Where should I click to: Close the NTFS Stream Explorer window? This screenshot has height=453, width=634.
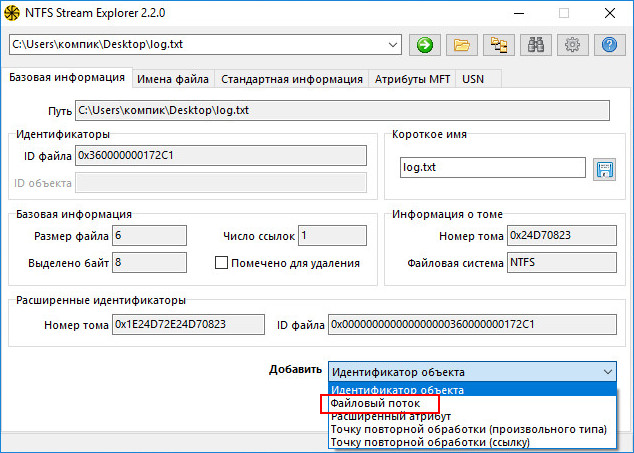[610, 13]
